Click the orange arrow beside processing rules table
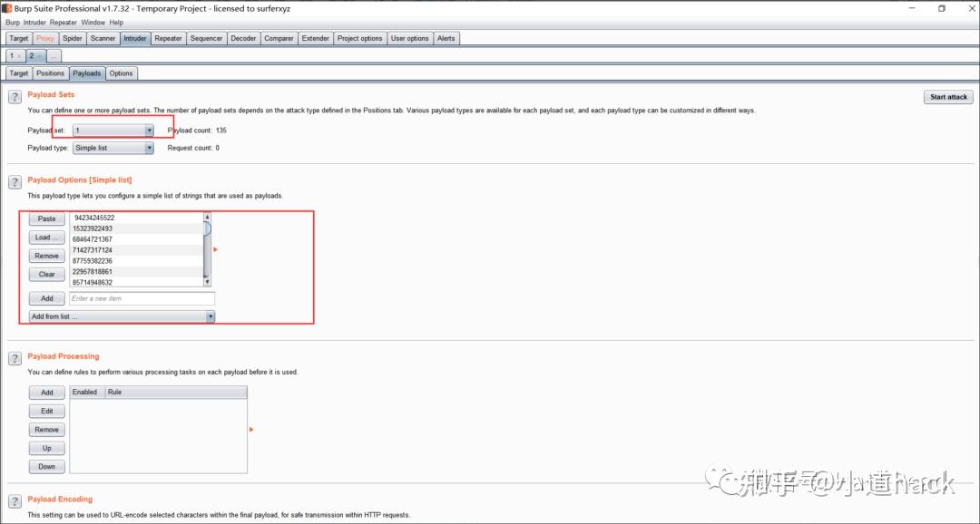Image resolution: width=980 pixels, height=524 pixels. (x=251, y=430)
